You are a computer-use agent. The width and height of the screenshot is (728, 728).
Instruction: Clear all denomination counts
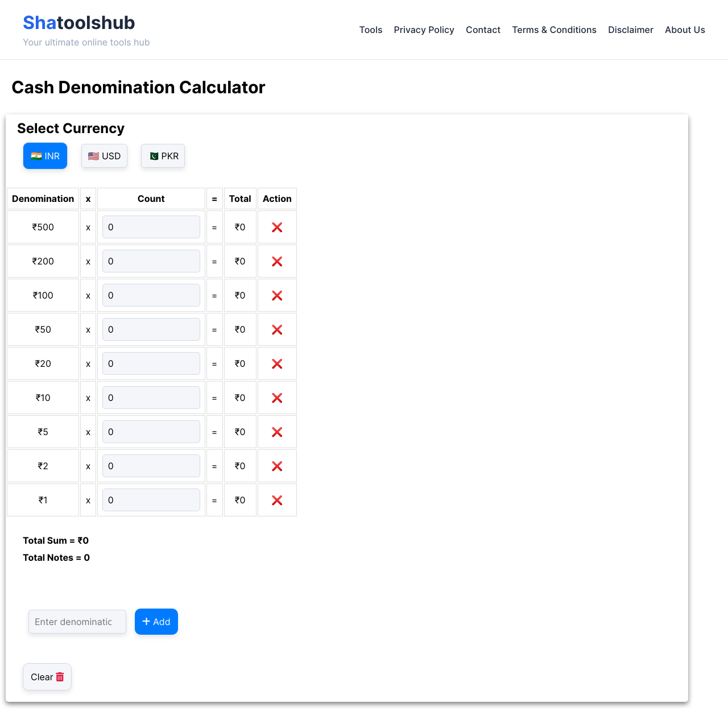[x=47, y=677]
